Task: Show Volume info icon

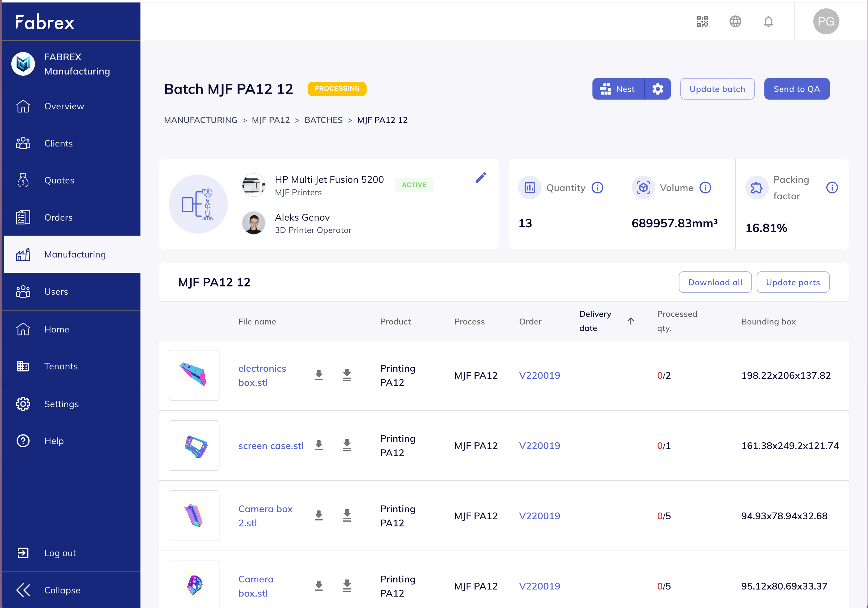Action: 705,188
